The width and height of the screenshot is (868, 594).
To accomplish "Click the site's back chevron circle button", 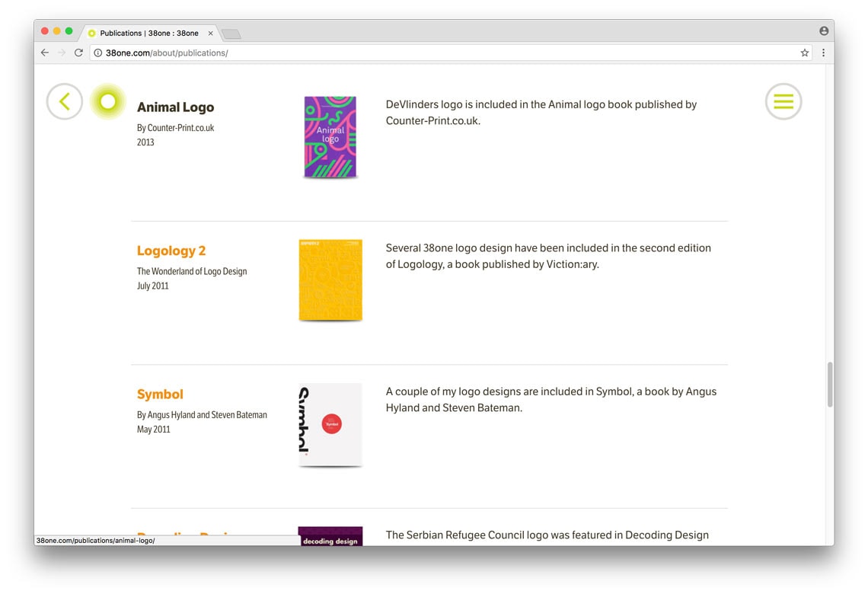I will [65, 101].
